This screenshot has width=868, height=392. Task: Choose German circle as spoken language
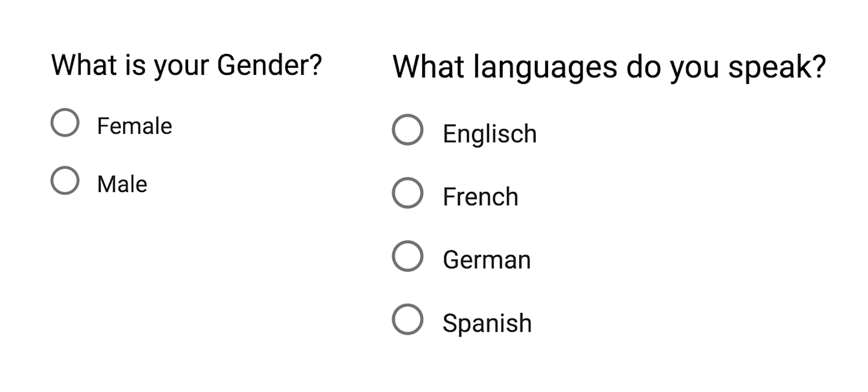[407, 256]
